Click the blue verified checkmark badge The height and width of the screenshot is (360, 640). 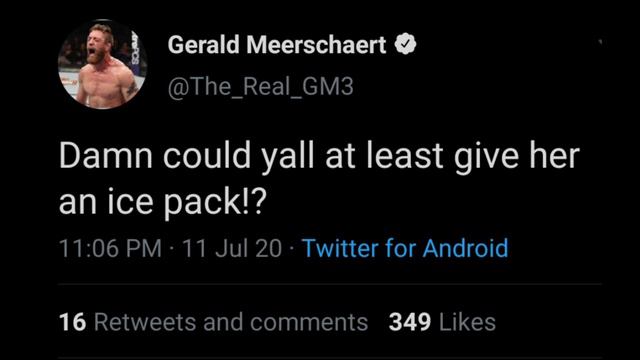(x=405, y=44)
